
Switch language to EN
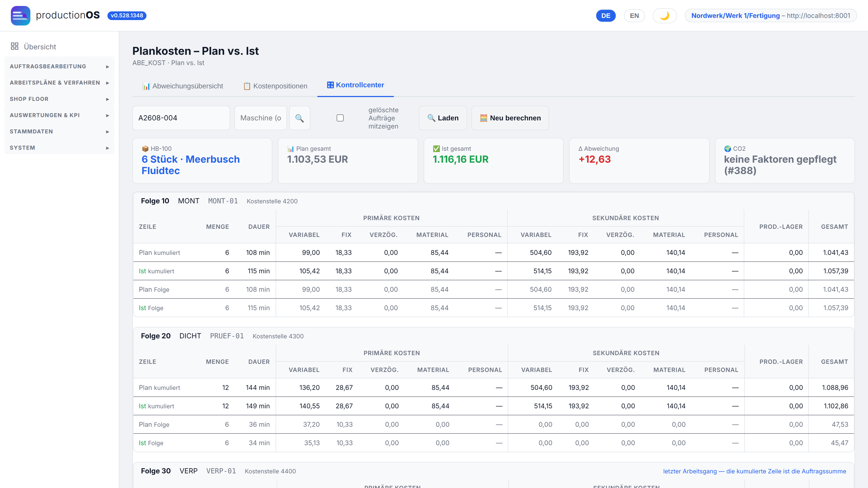click(634, 15)
